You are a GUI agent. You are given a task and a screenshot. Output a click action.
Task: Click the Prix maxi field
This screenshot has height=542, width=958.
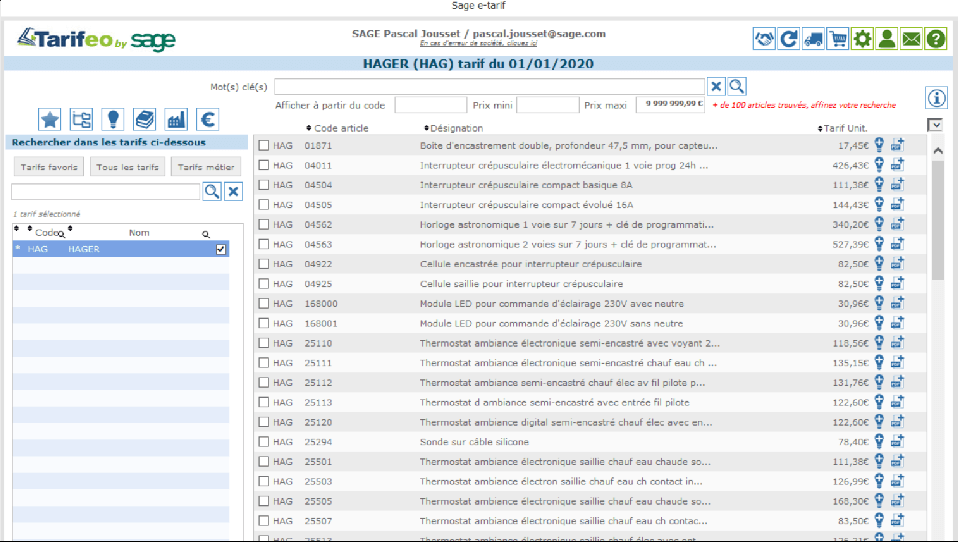point(670,104)
